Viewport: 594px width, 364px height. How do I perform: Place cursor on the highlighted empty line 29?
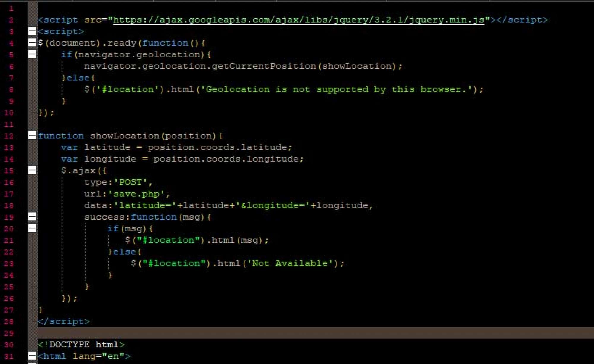point(297,333)
